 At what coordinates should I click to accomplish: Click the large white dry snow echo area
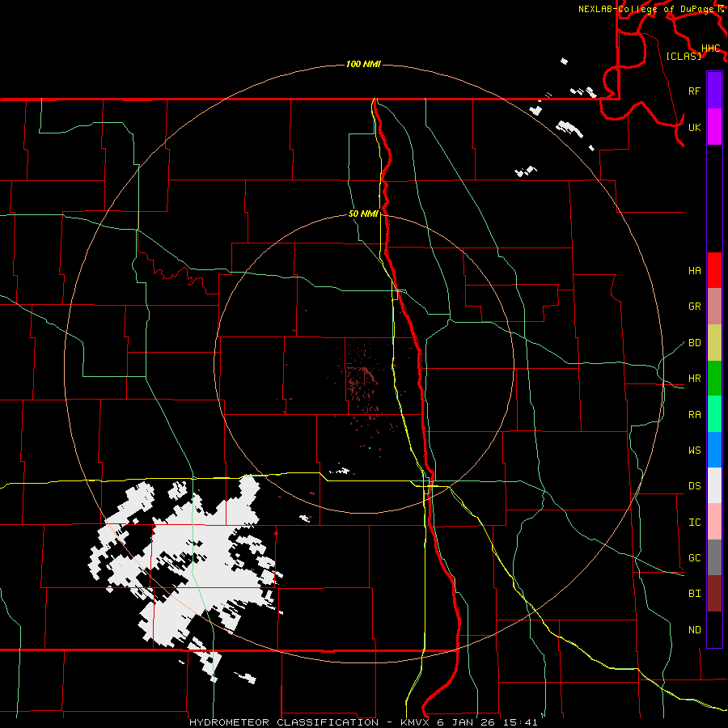pos(200,557)
